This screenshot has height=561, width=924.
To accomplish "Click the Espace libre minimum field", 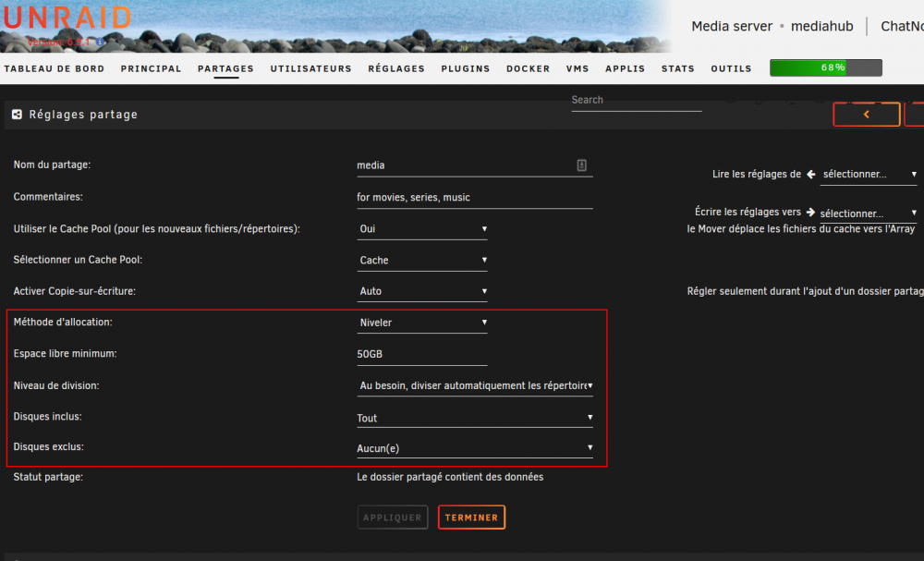I will 422,354.
